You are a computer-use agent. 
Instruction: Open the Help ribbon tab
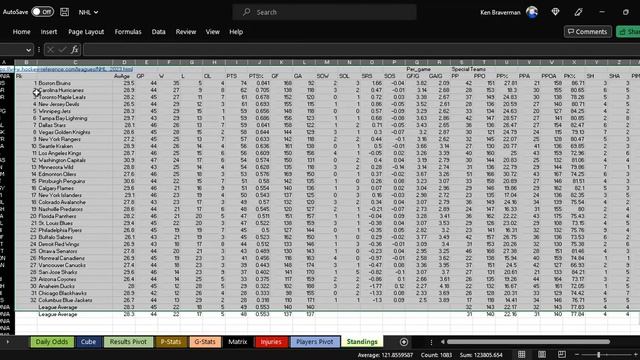pos(236,32)
